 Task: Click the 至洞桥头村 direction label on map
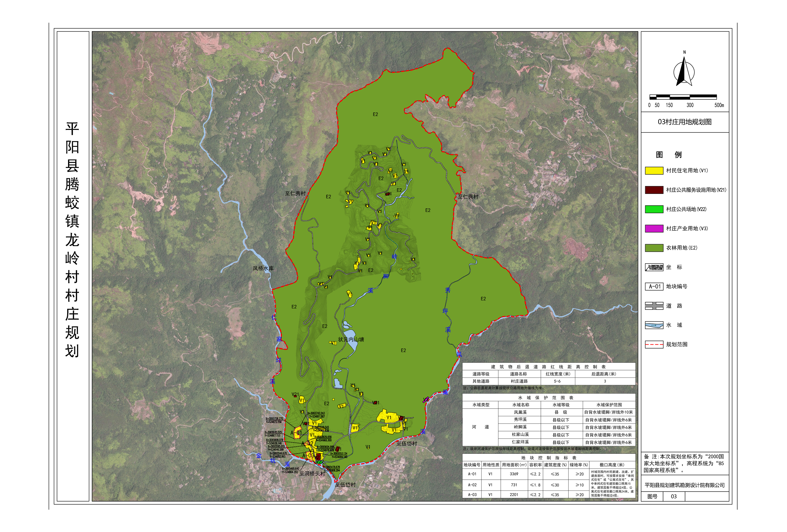312,473
